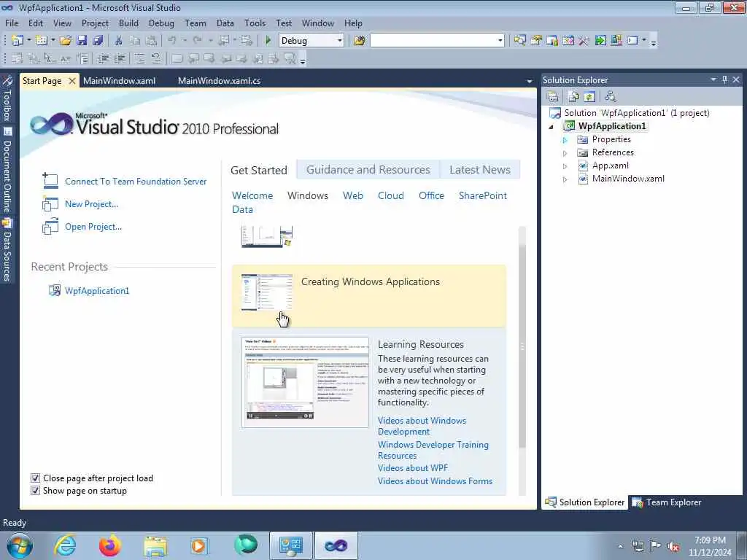This screenshot has width=747, height=560.
Task: Toggle Show page on startup checkbox
Action: point(35,491)
